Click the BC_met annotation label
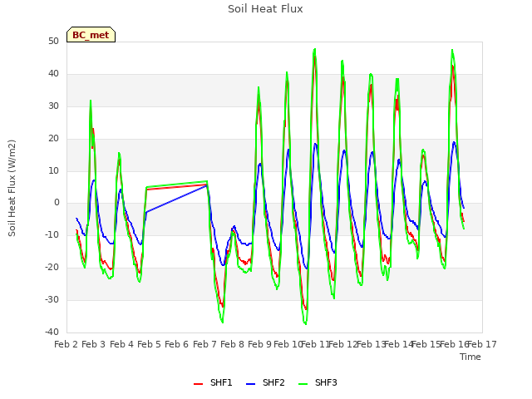Viewport: 532px width, 399px height. coord(91,35)
